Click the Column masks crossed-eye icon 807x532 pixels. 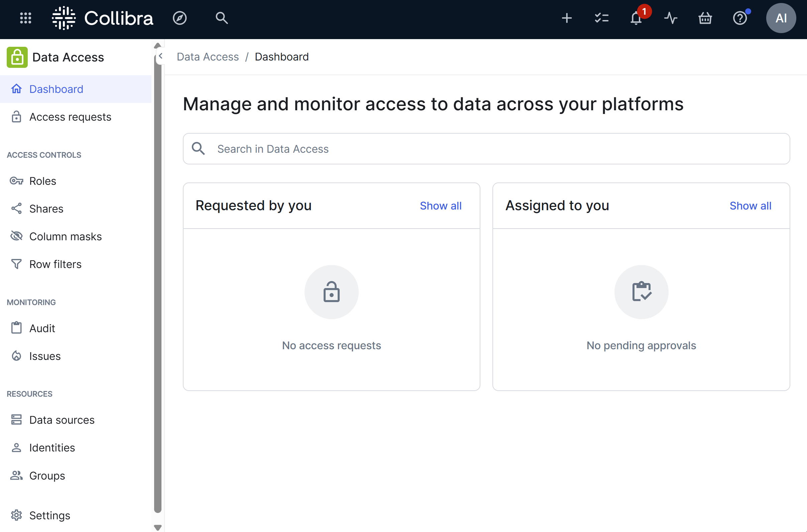[x=16, y=236]
